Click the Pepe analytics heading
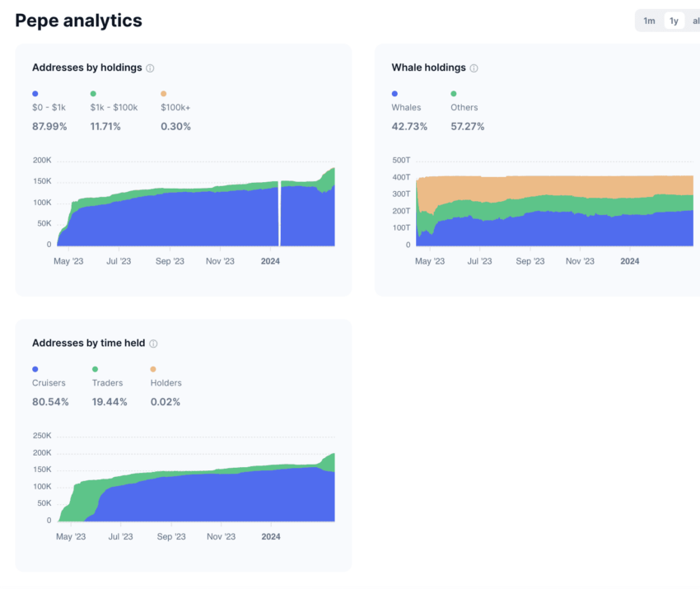700x589 pixels. [x=78, y=21]
